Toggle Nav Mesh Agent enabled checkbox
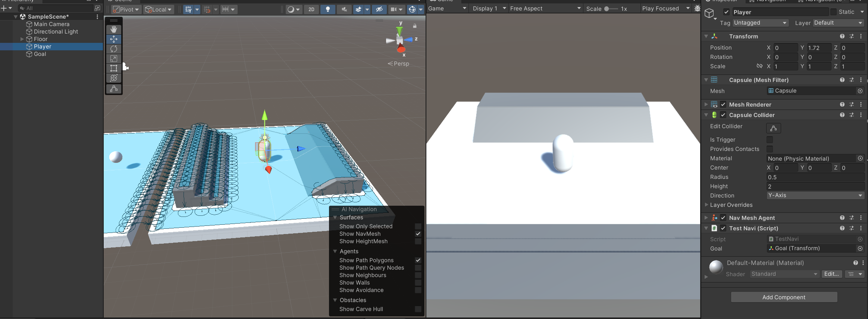 [723, 218]
